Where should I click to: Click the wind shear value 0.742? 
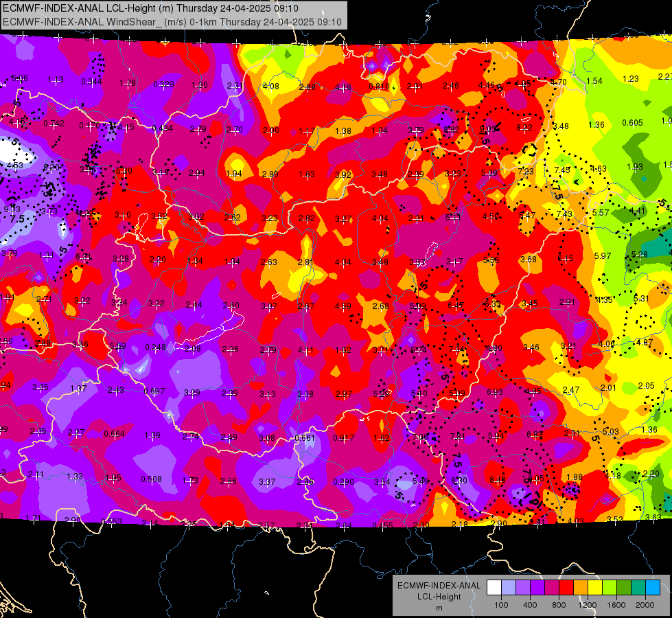pos(54,124)
